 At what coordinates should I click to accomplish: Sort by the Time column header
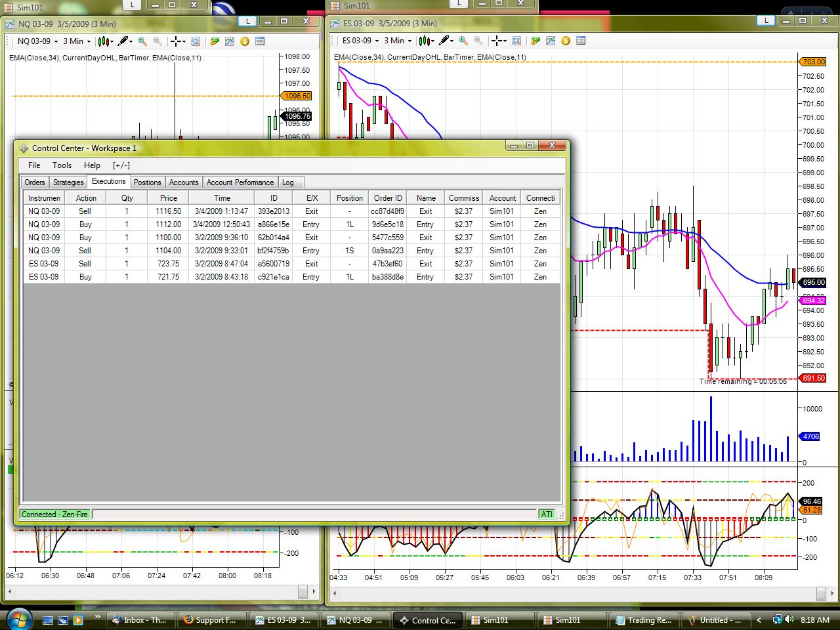point(222,198)
